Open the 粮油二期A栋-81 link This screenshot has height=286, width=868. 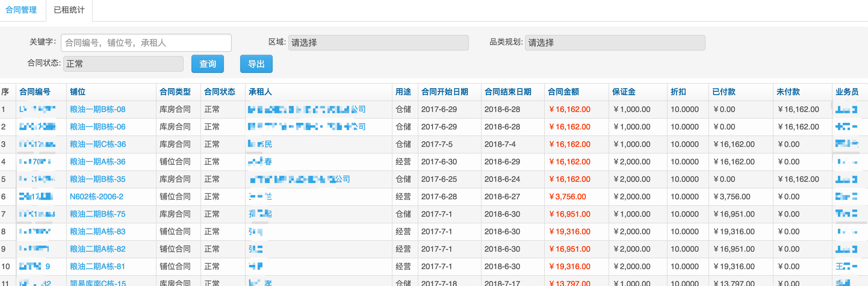[98, 266]
